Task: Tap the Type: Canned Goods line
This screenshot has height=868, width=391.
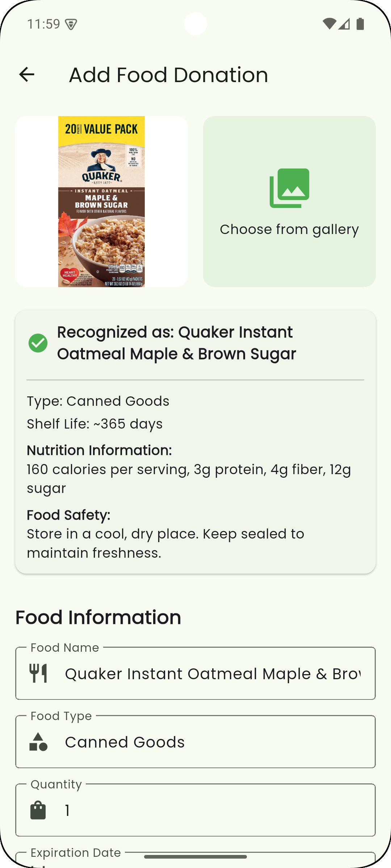Action: click(98, 401)
